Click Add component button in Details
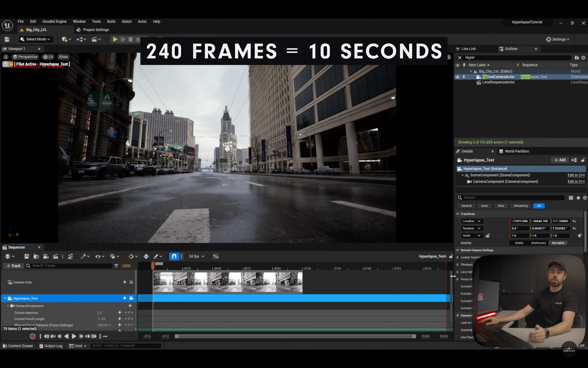This screenshot has width=588, height=368. coord(560,160)
